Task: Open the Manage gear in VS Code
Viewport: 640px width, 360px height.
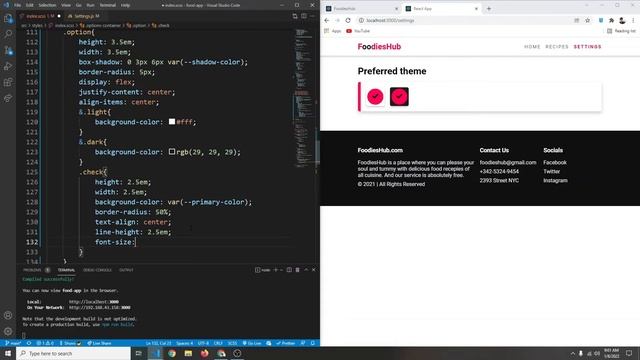Action: [x=8, y=331]
